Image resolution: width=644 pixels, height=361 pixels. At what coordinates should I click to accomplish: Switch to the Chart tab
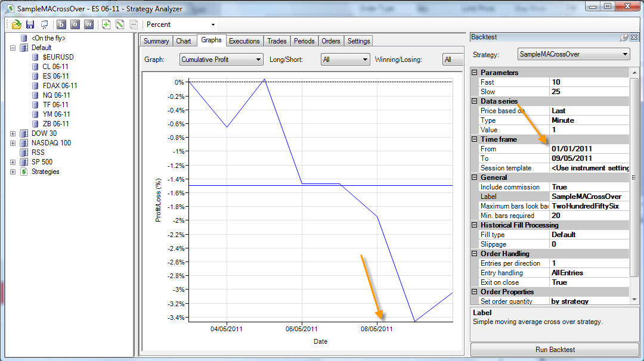[184, 41]
